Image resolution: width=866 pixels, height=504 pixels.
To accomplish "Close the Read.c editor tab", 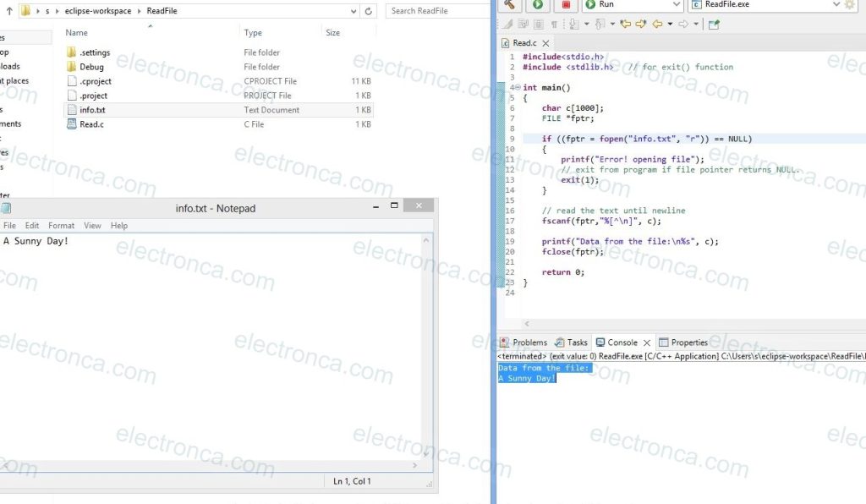I will coord(545,43).
